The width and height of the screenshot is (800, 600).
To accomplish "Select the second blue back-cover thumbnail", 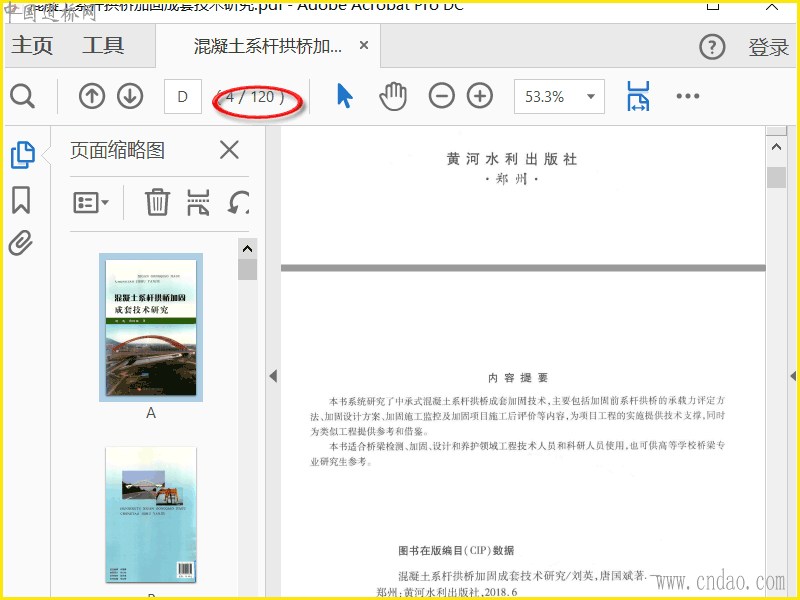I will 151,515.
